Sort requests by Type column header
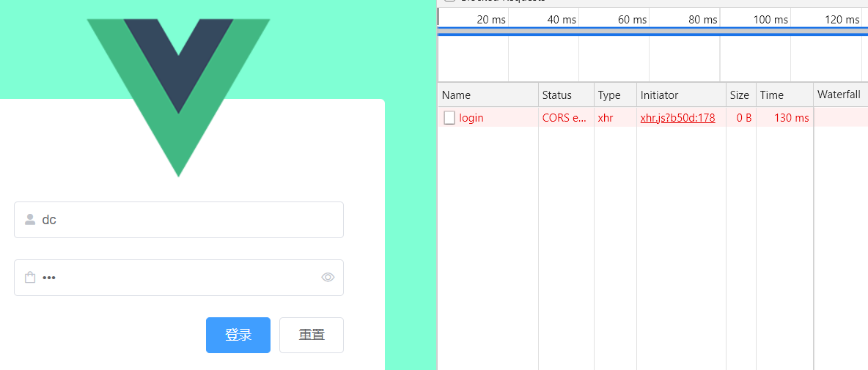This screenshot has height=370, width=868. pos(616,95)
